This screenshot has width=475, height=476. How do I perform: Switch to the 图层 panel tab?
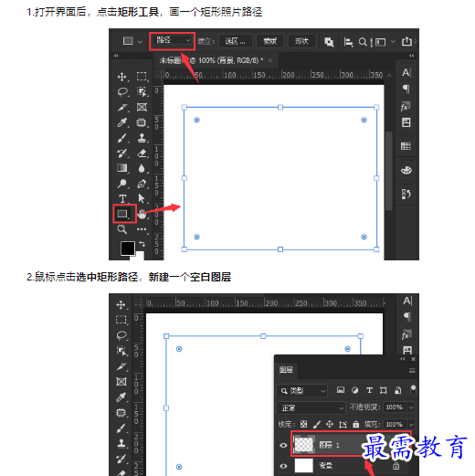[x=286, y=370]
